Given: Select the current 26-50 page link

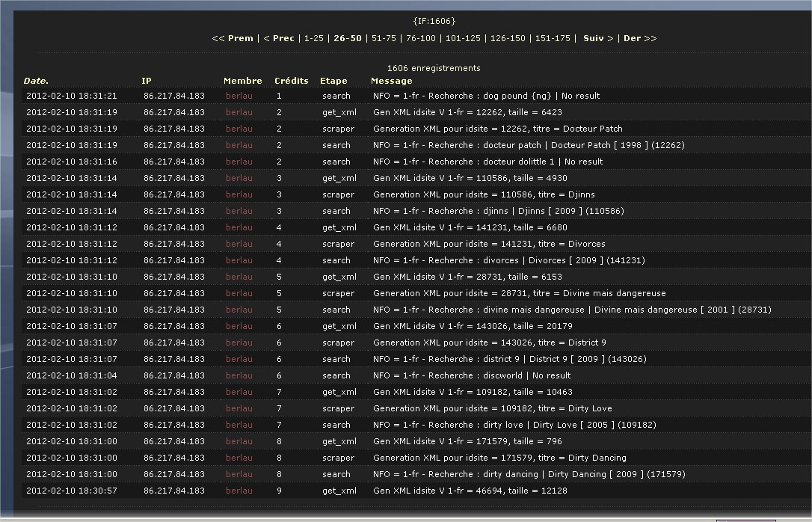Looking at the screenshot, I should coord(348,38).
